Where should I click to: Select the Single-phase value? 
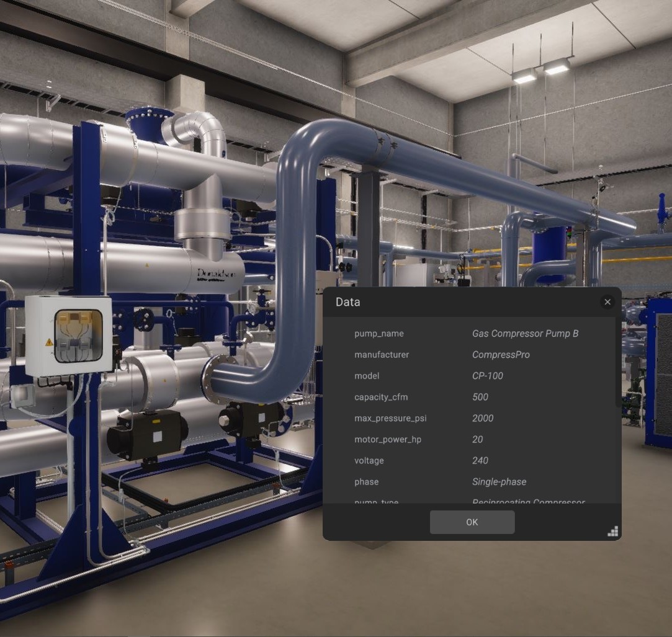pos(499,481)
